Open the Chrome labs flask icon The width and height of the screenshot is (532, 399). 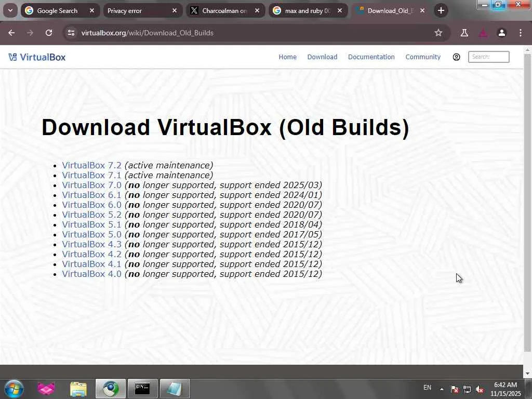[x=464, y=33]
